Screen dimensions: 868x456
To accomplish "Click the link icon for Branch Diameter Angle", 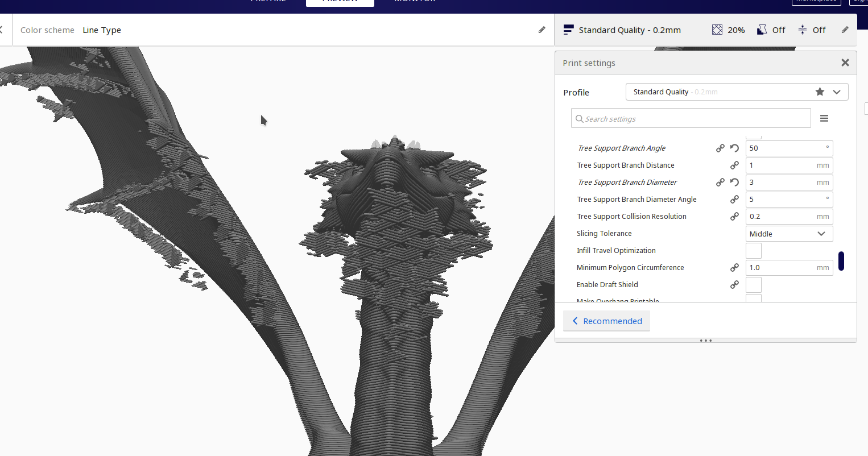I will [734, 199].
